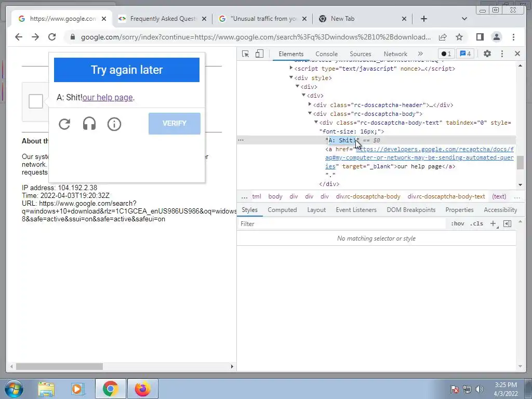Image resolution: width=532 pixels, height=399 pixels.
Task: Click the address bar URL field
Action: coord(256,37)
